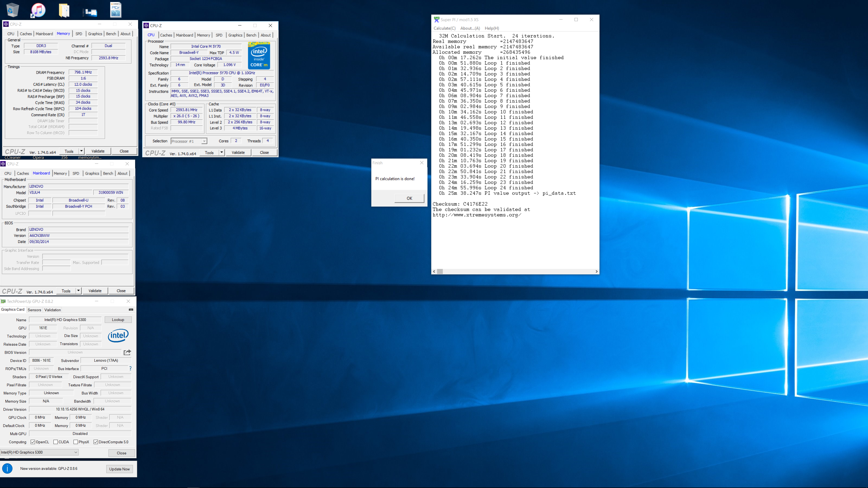The width and height of the screenshot is (868, 488).
Task: Click Close in the CPU-Z Mainboard window
Action: pos(121,291)
